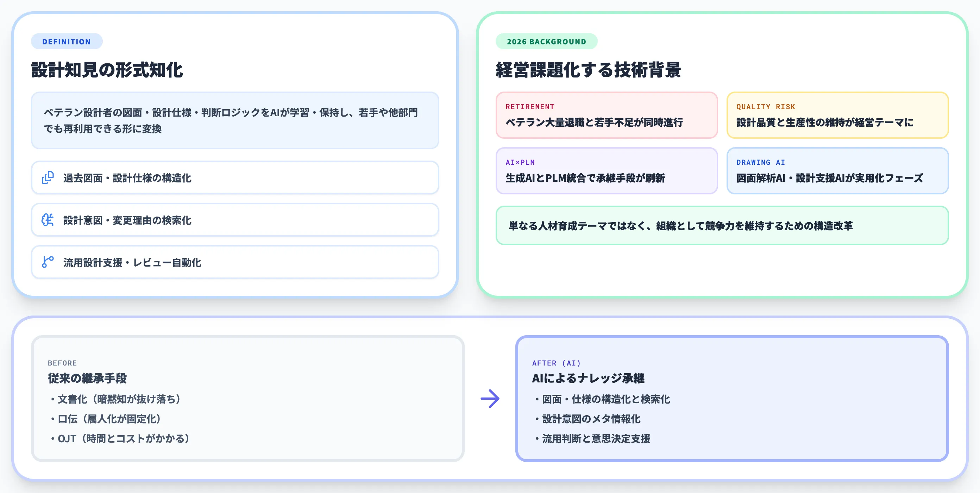The height and width of the screenshot is (493, 980).
Task: Click the branch icon beside 流用設計支援・レビュー自動化
Action: point(48,262)
